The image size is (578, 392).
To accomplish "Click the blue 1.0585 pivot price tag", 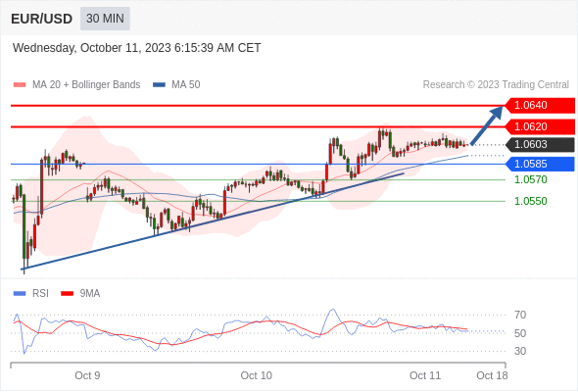I will click(540, 164).
